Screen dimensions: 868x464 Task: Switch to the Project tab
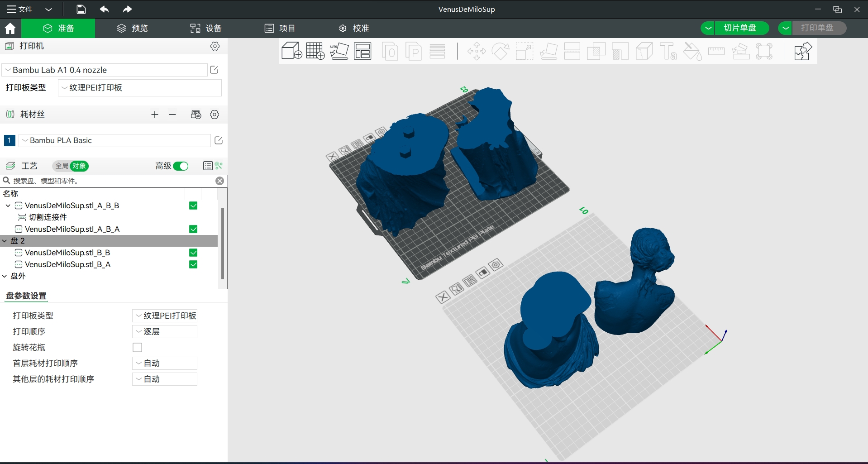[x=280, y=28]
